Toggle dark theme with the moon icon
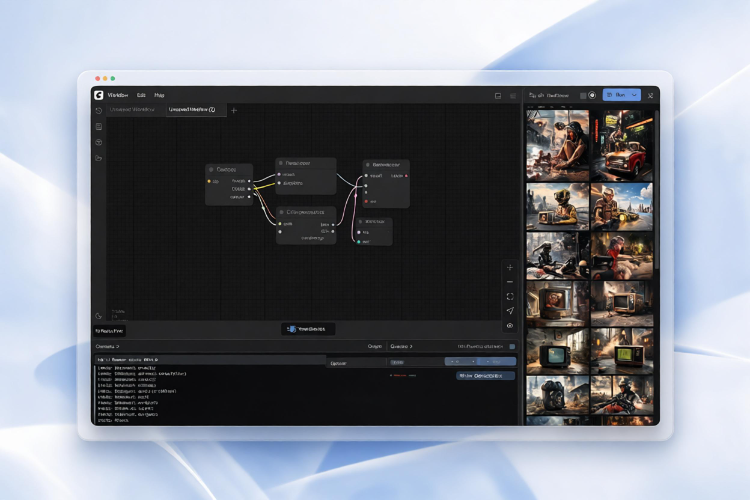Image resolution: width=750 pixels, height=500 pixels. [99, 316]
